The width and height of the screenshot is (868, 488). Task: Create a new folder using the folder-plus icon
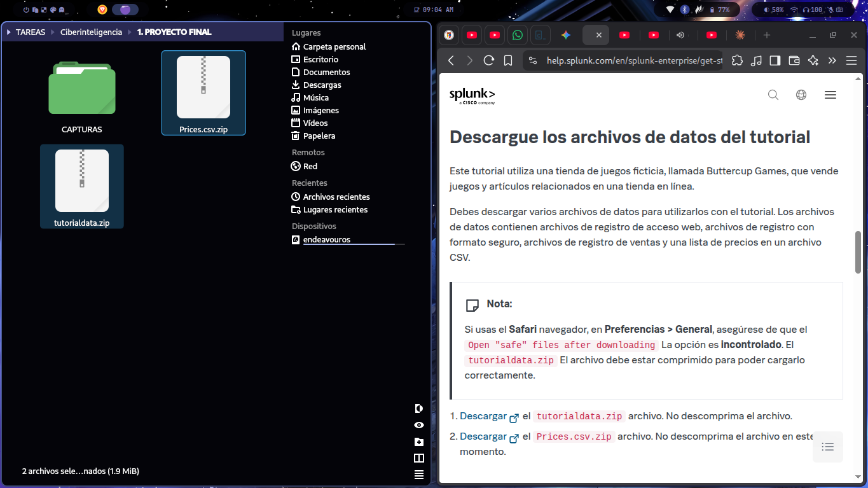[x=419, y=441]
